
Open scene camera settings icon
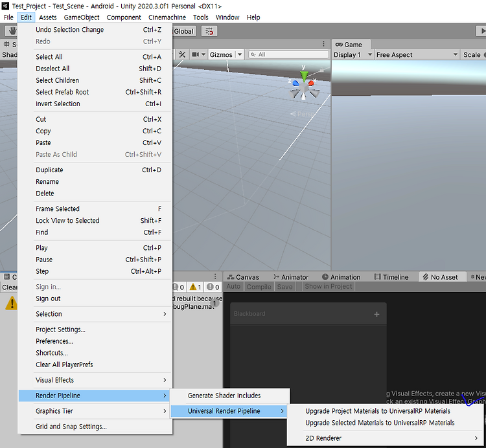coord(196,54)
